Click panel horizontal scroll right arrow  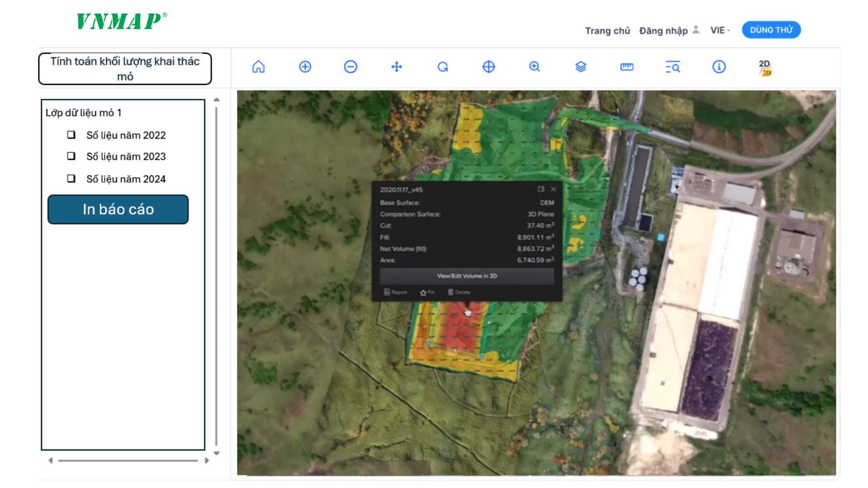207,460
